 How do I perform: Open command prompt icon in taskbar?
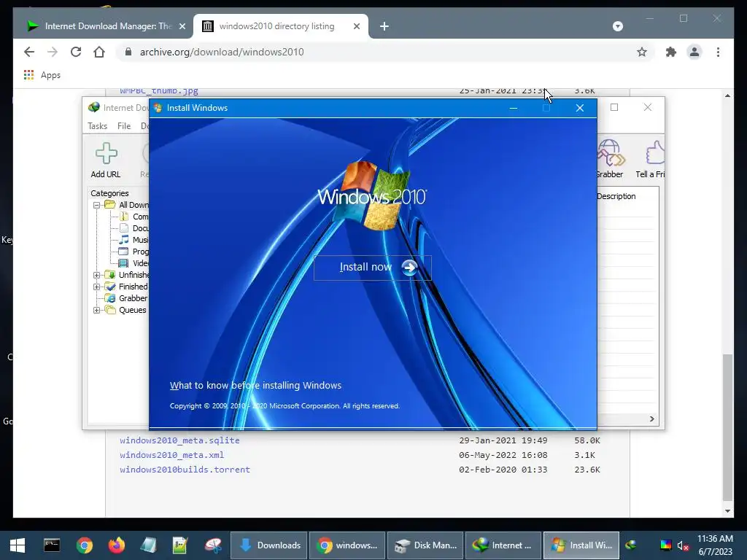pos(52,545)
